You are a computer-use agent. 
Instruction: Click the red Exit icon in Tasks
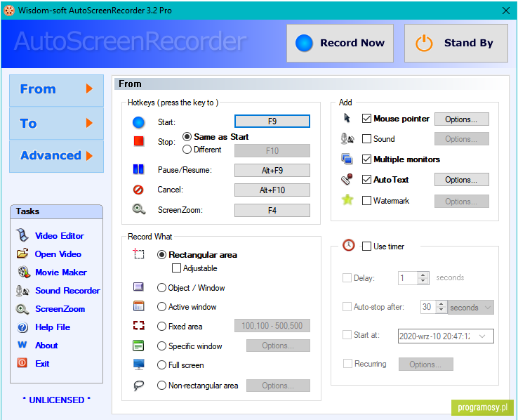point(22,363)
